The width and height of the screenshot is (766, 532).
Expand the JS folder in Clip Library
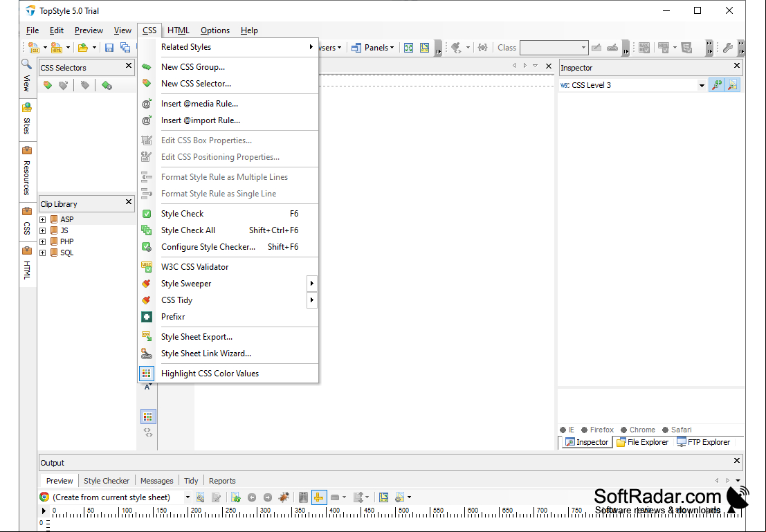pyautogui.click(x=43, y=230)
